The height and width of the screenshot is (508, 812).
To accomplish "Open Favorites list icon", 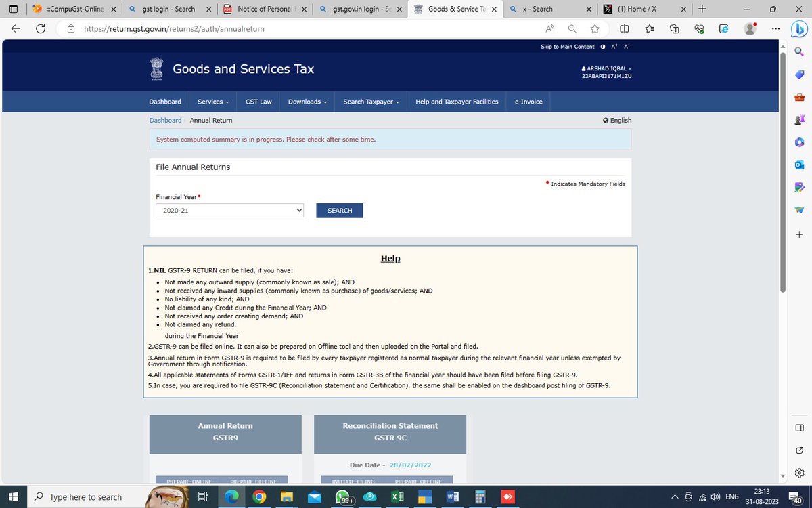I will pyautogui.click(x=650, y=29).
